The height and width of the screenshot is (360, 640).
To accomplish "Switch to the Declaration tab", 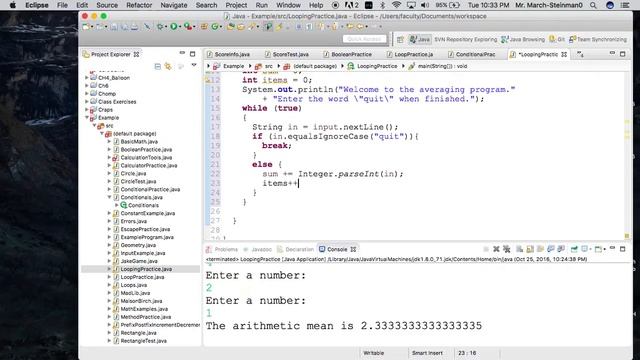I will click(x=296, y=249).
